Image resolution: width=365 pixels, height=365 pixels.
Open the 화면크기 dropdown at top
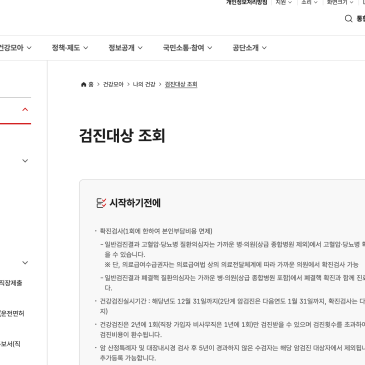pos(340,2)
